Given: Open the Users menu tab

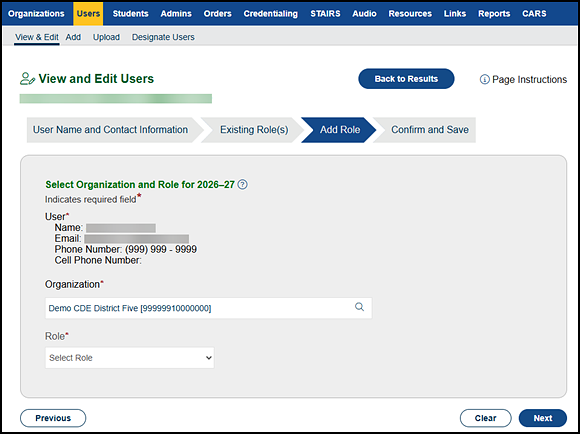Looking at the screenshot, I should pyautogui.click(x=88, y=14).
